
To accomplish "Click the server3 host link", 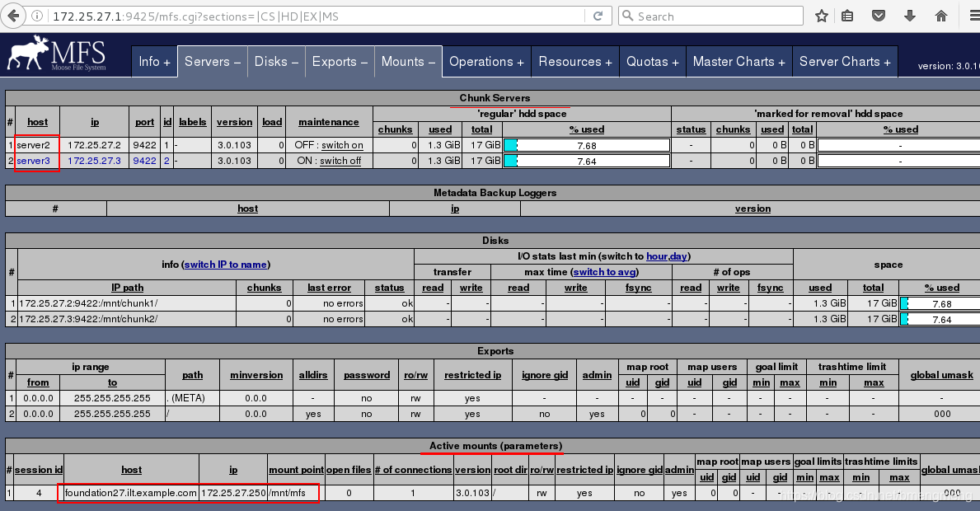I will click(33, 161).
